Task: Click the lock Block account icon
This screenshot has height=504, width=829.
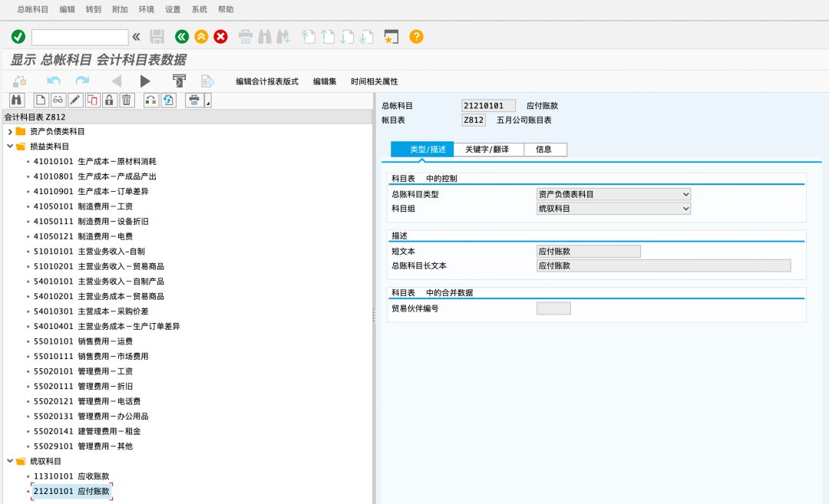Action: click(108, 100)
